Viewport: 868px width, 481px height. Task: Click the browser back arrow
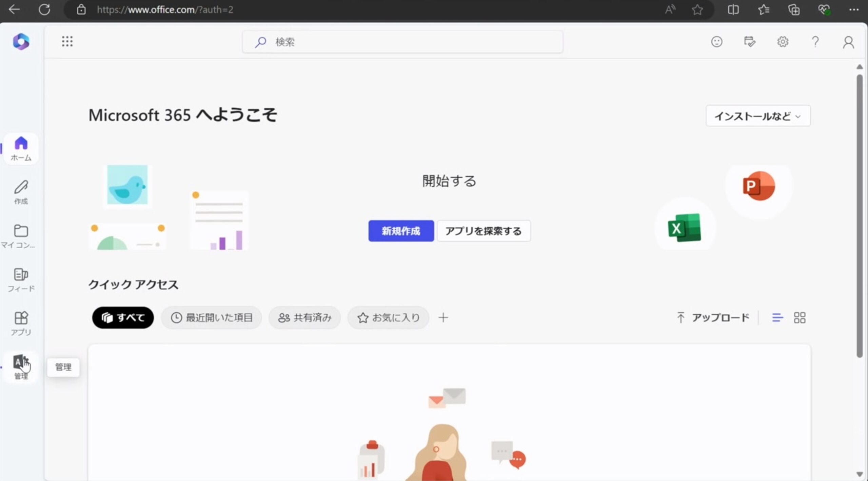[14, 9]
